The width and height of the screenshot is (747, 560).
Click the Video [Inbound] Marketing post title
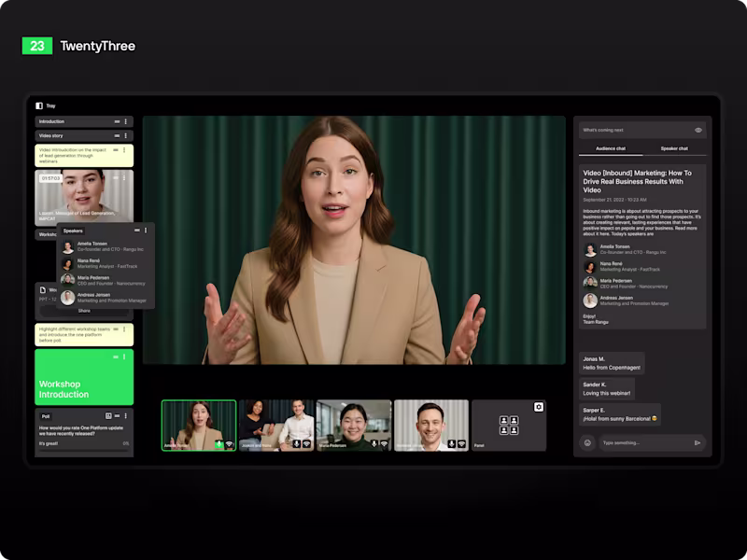(638, 181)
